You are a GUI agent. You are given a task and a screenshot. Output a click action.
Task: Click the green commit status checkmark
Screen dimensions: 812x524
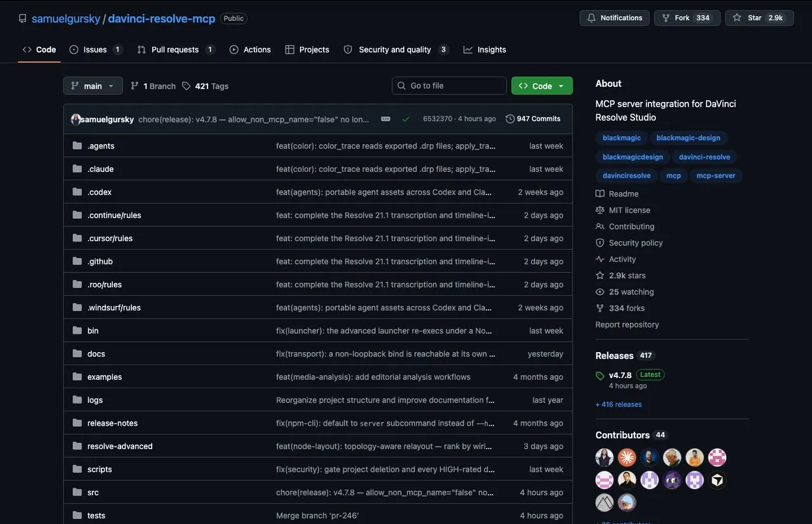coord(406,119)
